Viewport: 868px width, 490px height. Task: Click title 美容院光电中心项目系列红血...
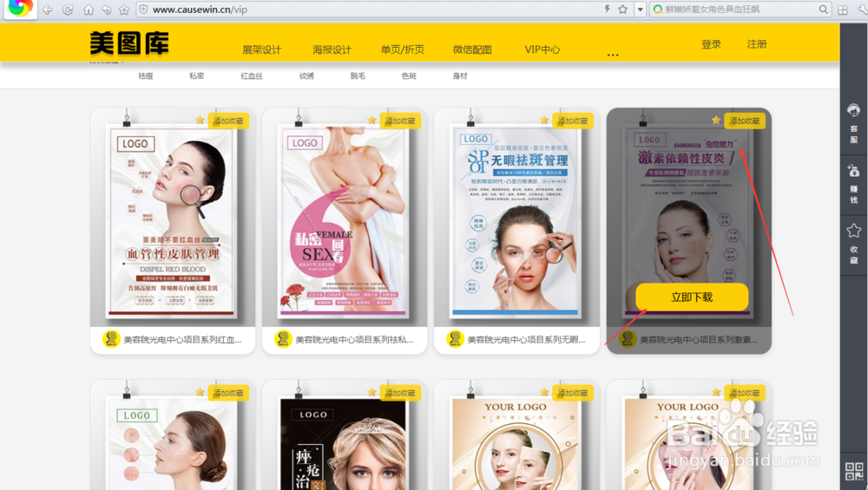(182, 340)
